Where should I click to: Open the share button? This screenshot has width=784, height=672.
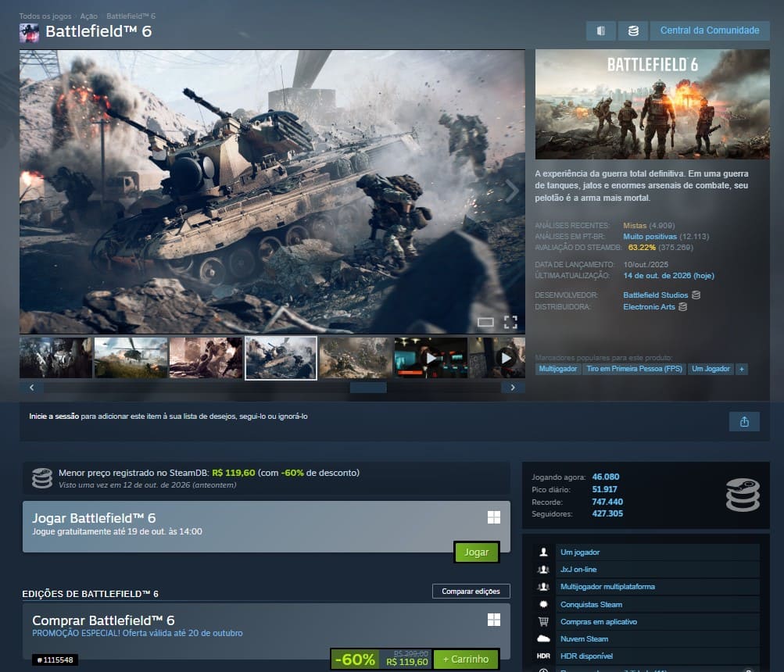(744, 421)
